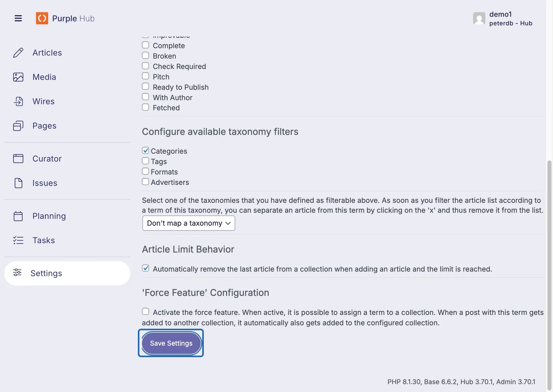Click the Pages stack icon

coord(18,126)
